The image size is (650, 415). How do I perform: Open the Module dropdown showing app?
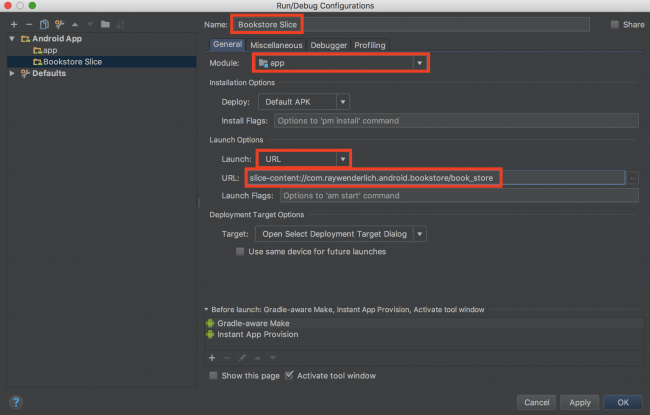[x=342, y=63]
